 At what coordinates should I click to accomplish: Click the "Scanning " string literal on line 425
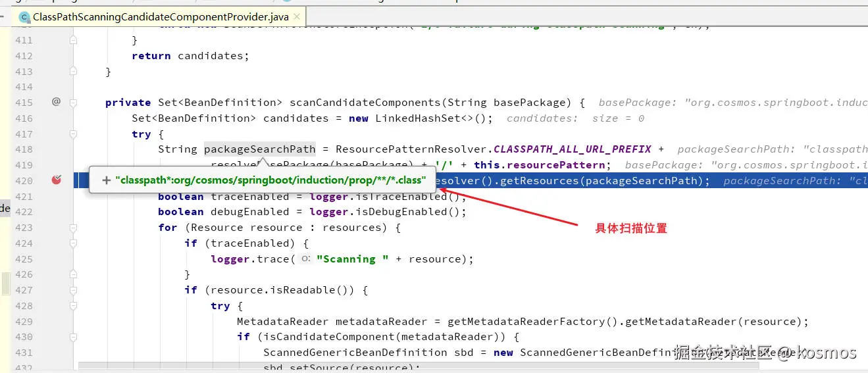[x=352, y=259]
